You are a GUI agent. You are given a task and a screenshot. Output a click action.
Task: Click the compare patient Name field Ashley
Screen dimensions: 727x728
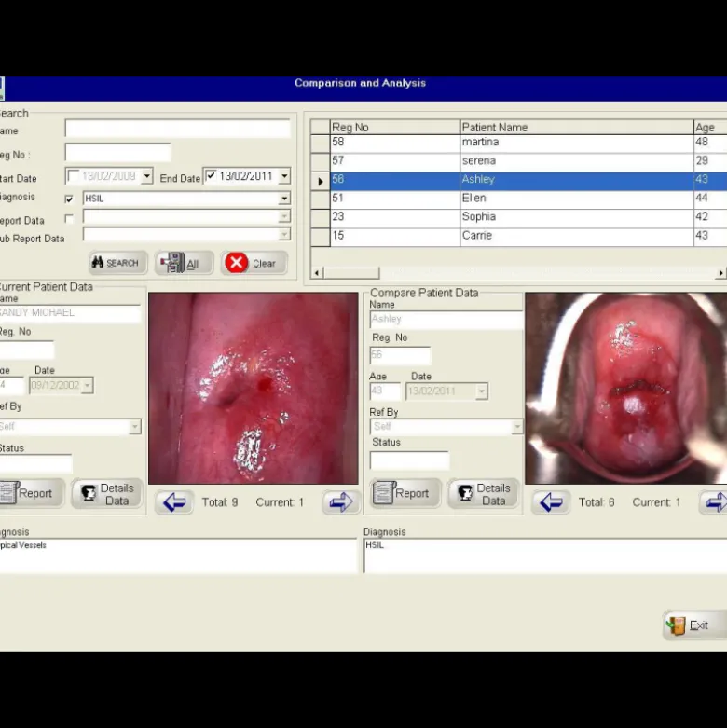click(446, 320)
